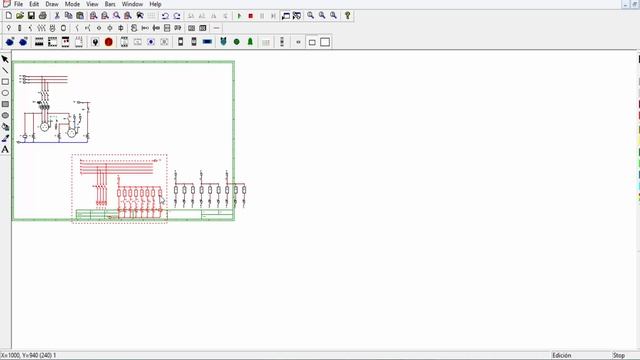
Task: Select the empty ellipse tool
Action: (x=5, y=93)
